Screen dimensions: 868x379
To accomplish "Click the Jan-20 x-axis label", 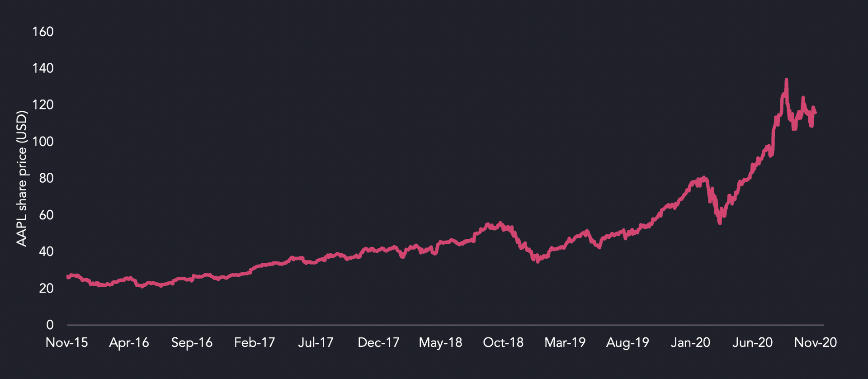I will [x=690, y=343].
